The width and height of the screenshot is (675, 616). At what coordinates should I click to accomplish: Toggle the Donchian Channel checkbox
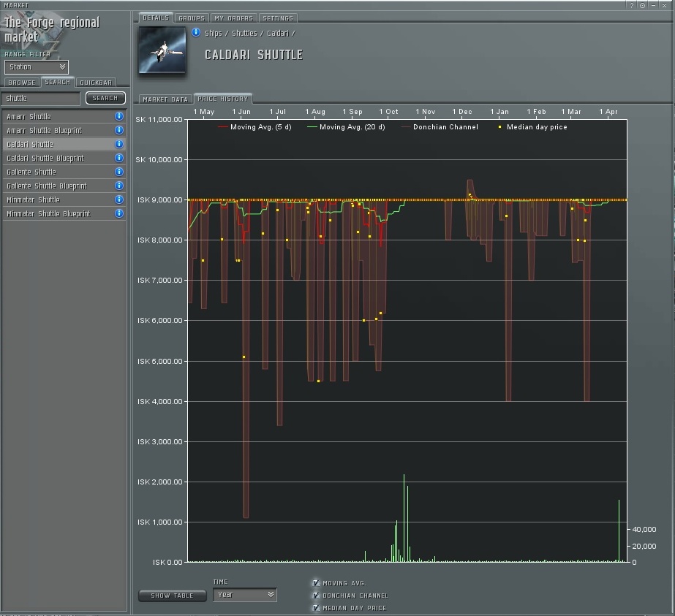pos(316,596)
